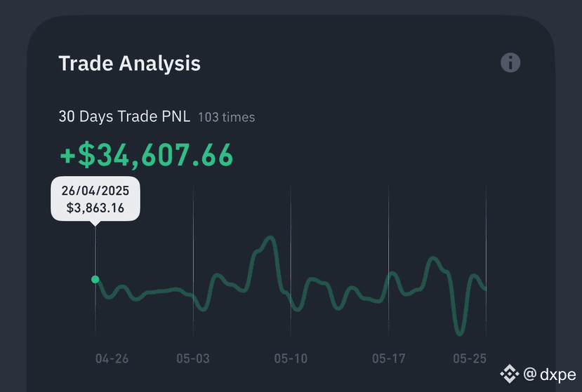The width and height of the screenshot is (582, 392).
Task: Select the 05-03 axis date label
Action: pyautogui.click(x=193, y=358)
